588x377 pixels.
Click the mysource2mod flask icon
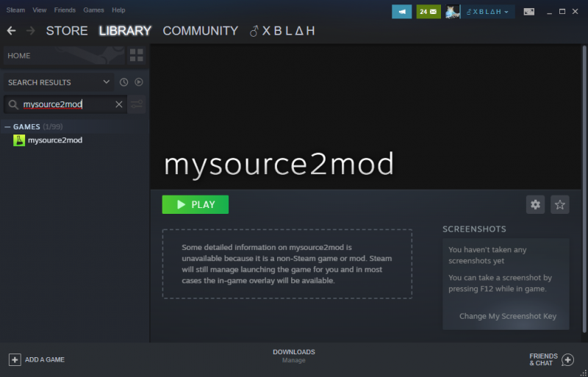19,140
